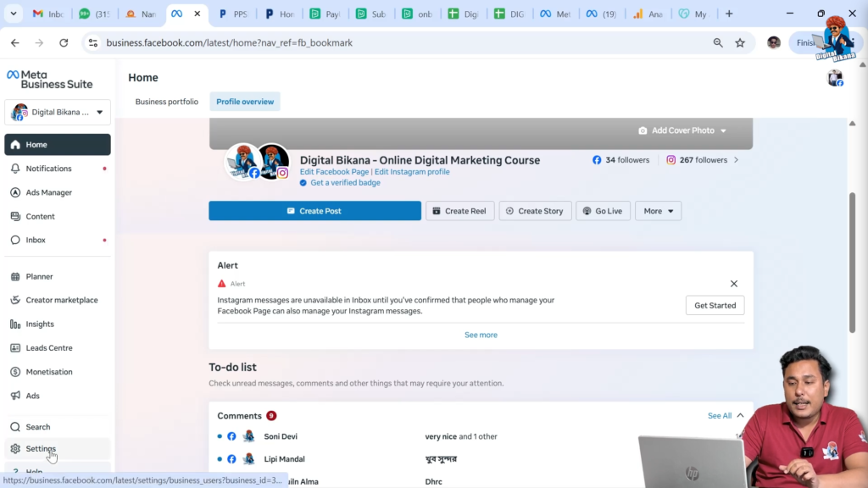Switch to Business portfolio tab
868x488 pixels.
[167, 102]
